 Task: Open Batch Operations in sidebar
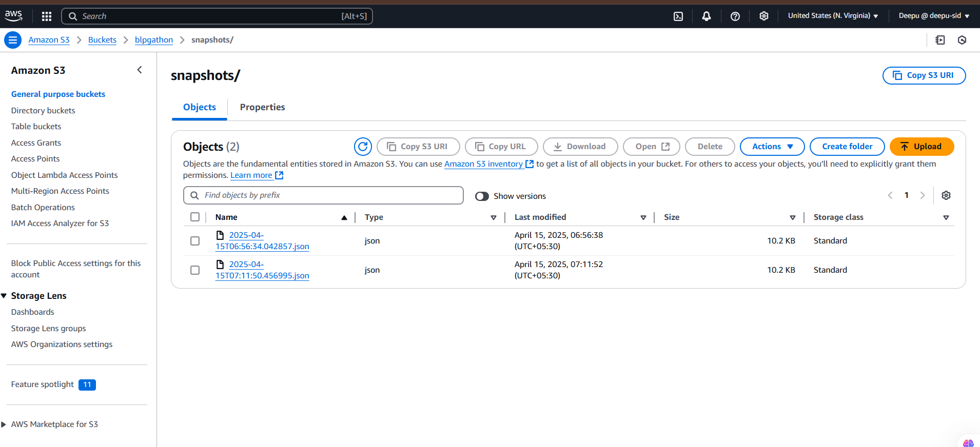(x=43, y=208)
